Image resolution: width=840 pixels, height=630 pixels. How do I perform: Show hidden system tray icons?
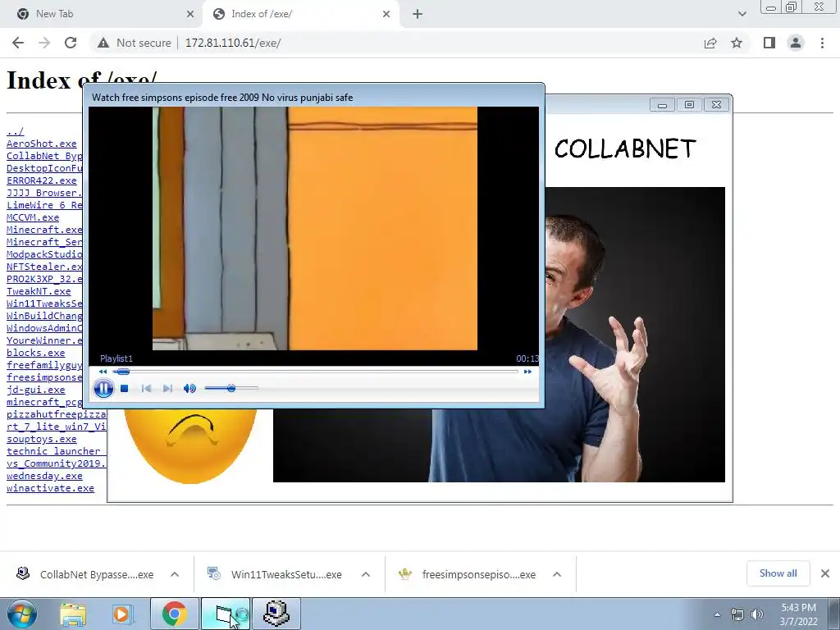[717, 614]
